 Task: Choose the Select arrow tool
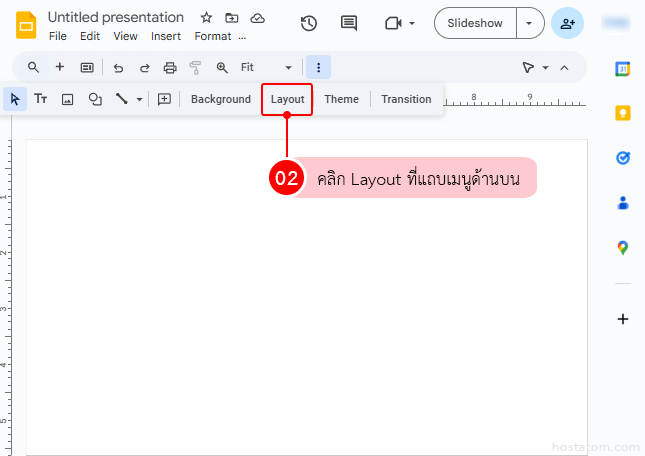(15, 99)
